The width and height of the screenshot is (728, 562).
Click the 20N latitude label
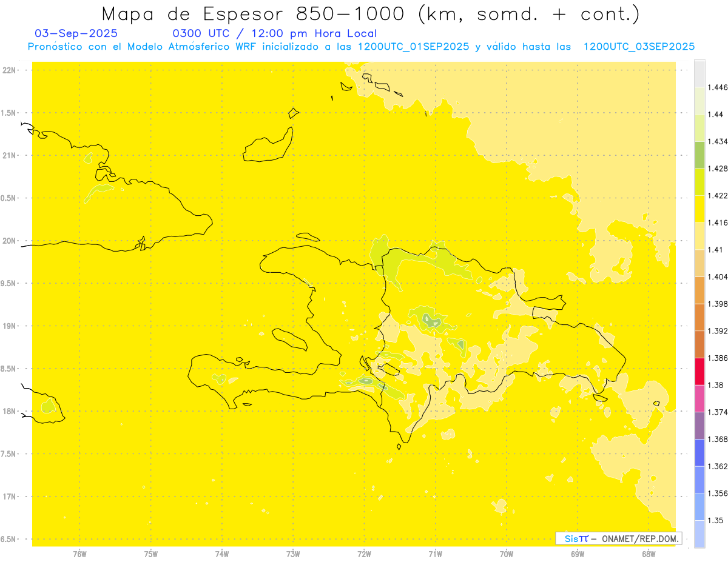click(9, 241)
